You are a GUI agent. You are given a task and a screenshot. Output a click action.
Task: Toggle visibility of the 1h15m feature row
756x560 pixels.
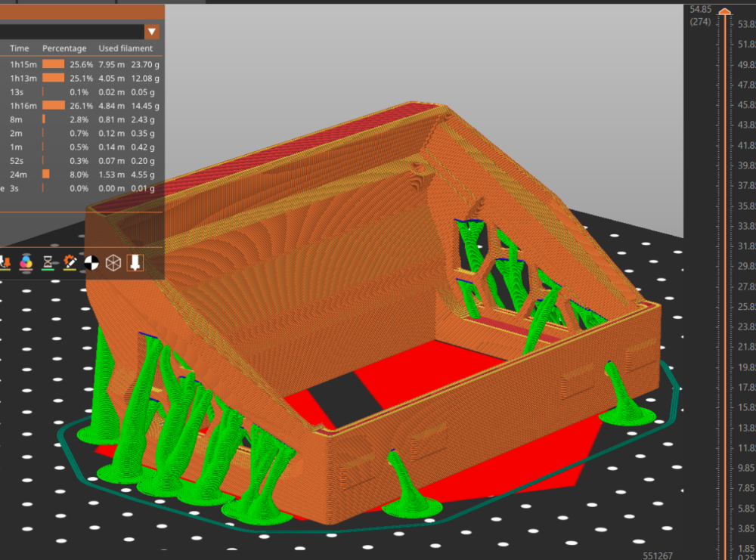click(x=80, y=64)
